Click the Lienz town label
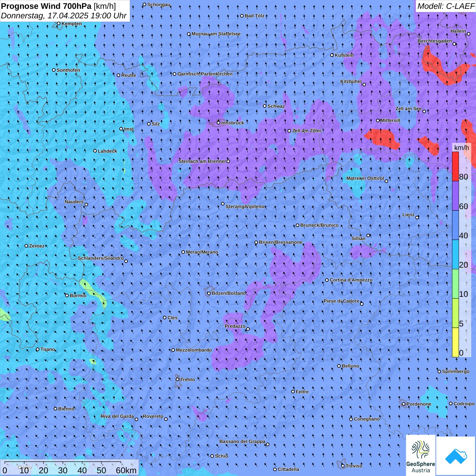 click(408, 215)
